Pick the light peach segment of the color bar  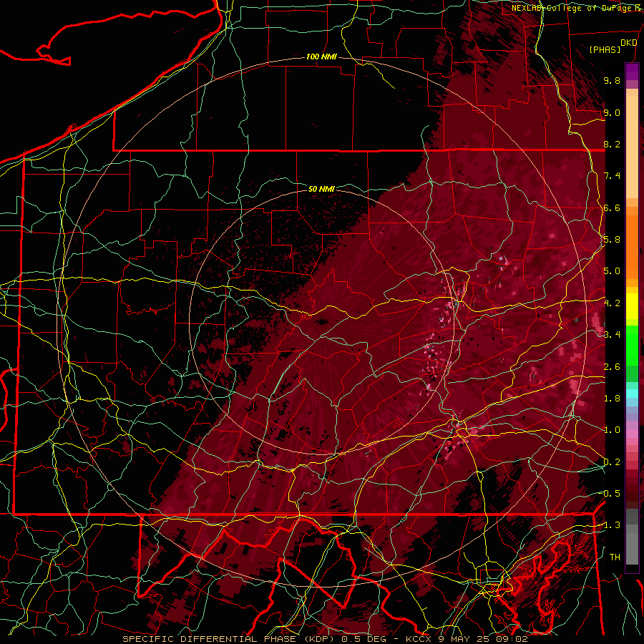tap(632, 148)
